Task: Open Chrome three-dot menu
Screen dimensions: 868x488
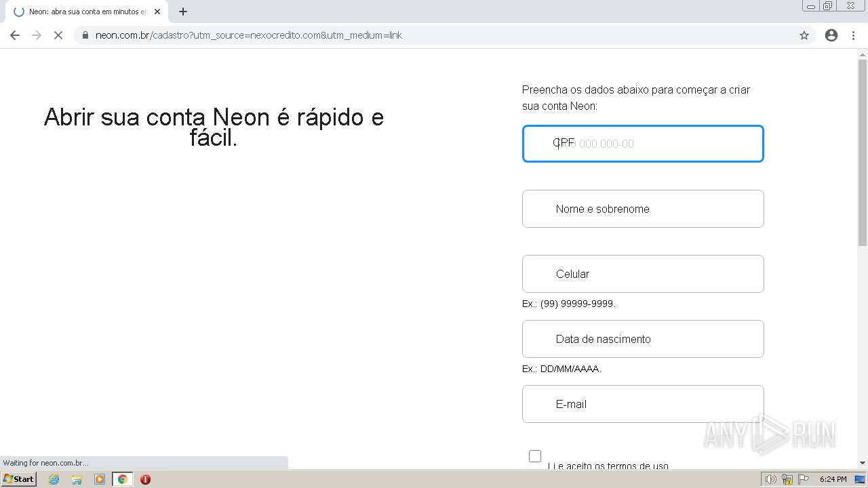Action: 853,35
